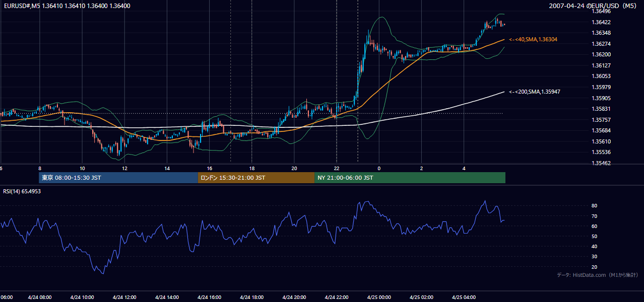Click the 4/24 16:00 time axis label

tap(209, 297)
